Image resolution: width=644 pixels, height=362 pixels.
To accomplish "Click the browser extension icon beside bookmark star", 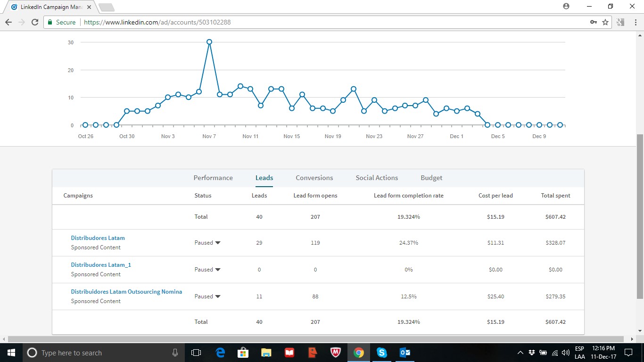I will click(x=620, y=22).
